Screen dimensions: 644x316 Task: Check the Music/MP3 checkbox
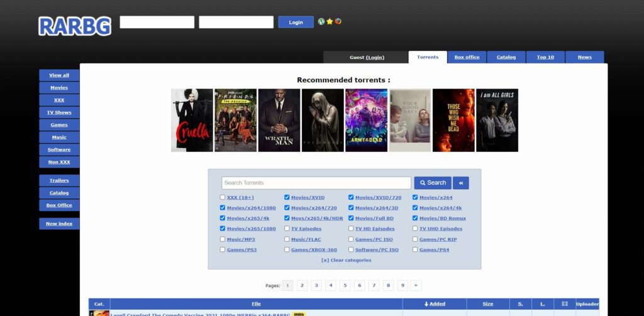tap(223, 239)
